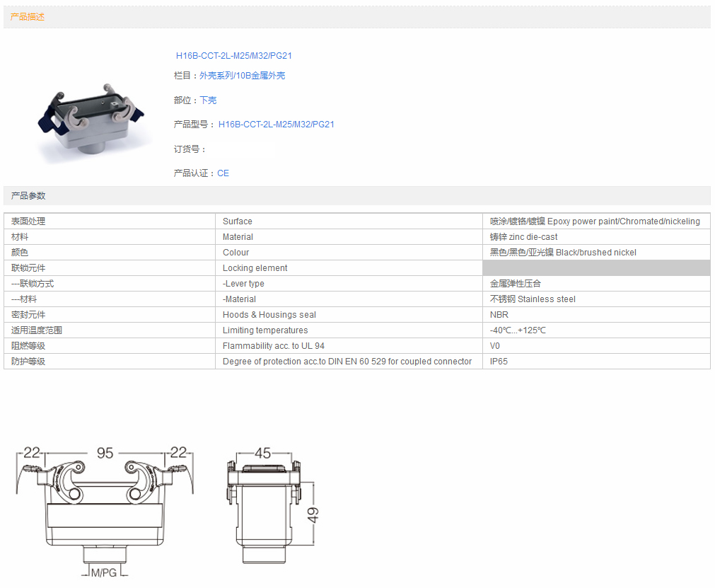Click the Stainless steel material cell
The image size is (715, 588).
click(x=533, y=299)
